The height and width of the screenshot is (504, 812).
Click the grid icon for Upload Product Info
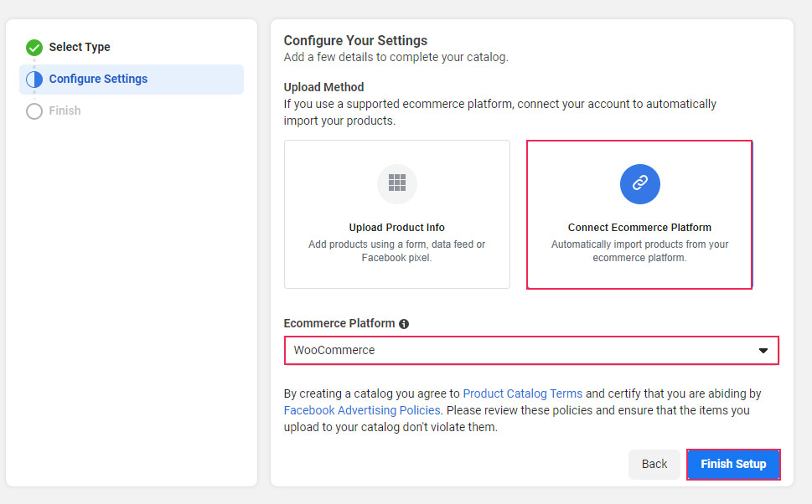[x=396, y=183]
